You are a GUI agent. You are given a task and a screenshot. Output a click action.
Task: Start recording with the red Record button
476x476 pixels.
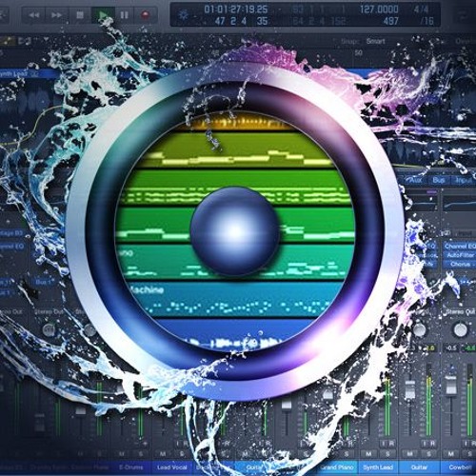tap(146, 15)
